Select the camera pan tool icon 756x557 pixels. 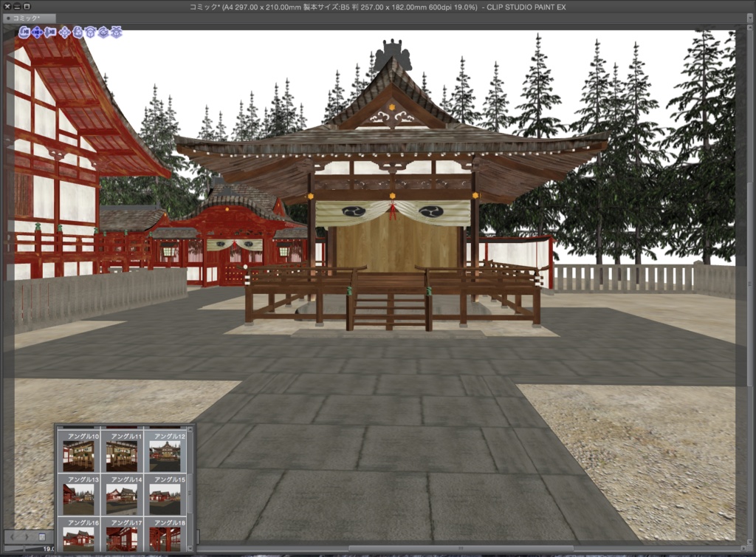point(37,33)
